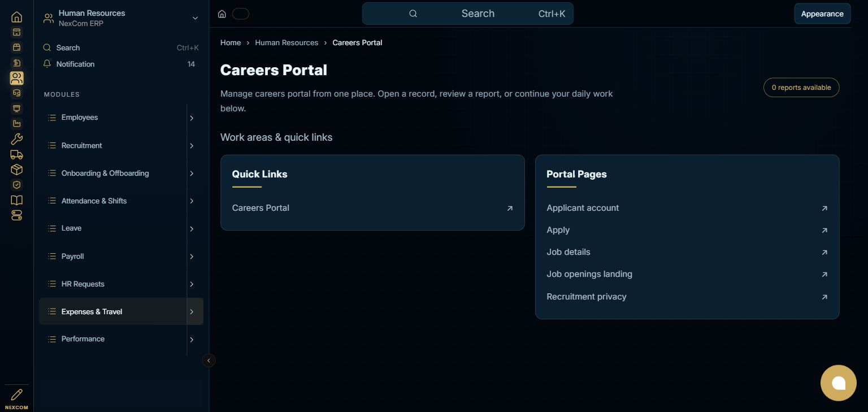The width and height of the screenshot is (868, 412).
Task: Open the factory manufacturing icon
Action: pyautogui.click(x=17, y=124)
